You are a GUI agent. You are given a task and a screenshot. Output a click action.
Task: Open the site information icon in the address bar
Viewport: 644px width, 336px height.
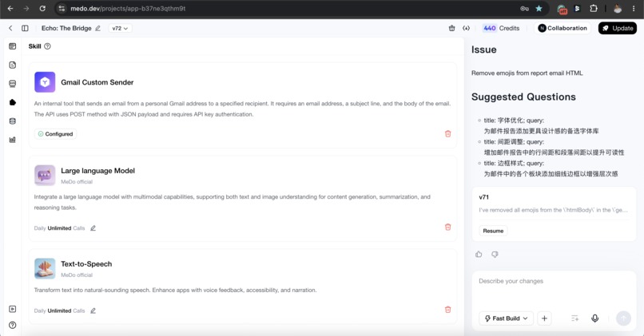[x=62, y=8]
